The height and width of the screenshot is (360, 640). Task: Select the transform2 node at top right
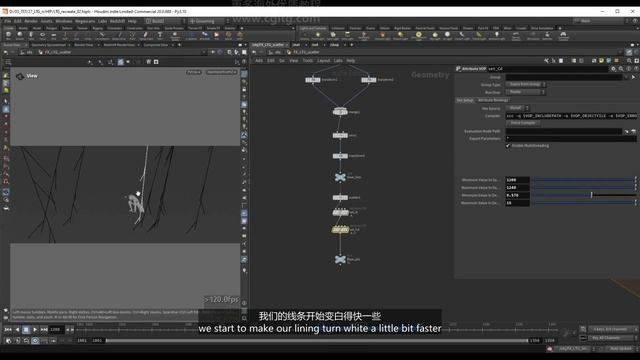[369, 80]
